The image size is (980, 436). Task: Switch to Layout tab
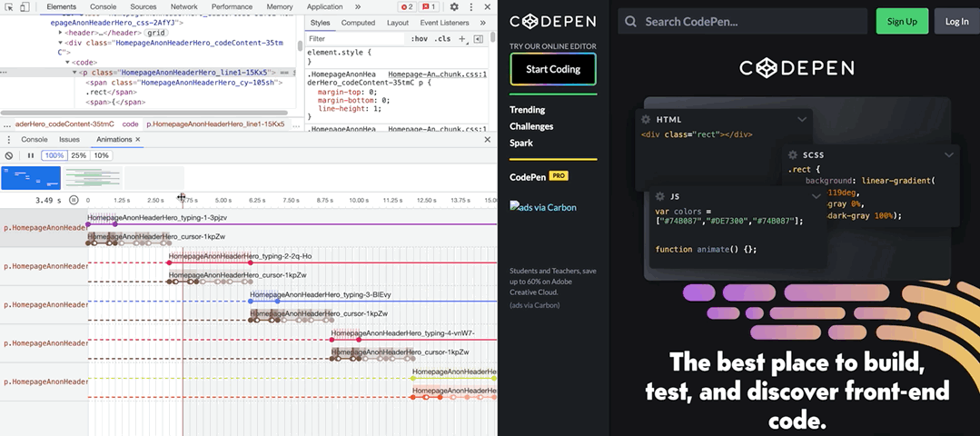pos(398,23)
